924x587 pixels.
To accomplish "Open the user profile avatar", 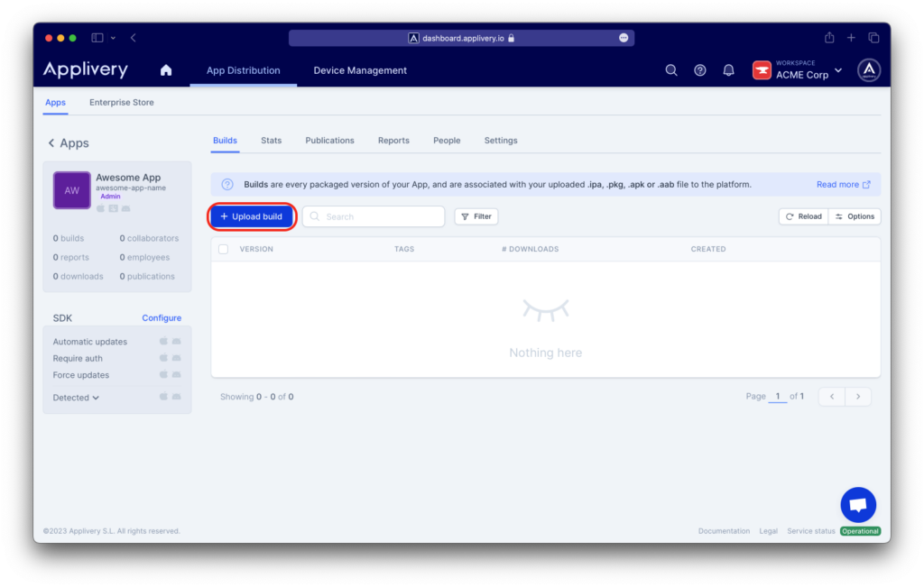I will tap(869, 70).
